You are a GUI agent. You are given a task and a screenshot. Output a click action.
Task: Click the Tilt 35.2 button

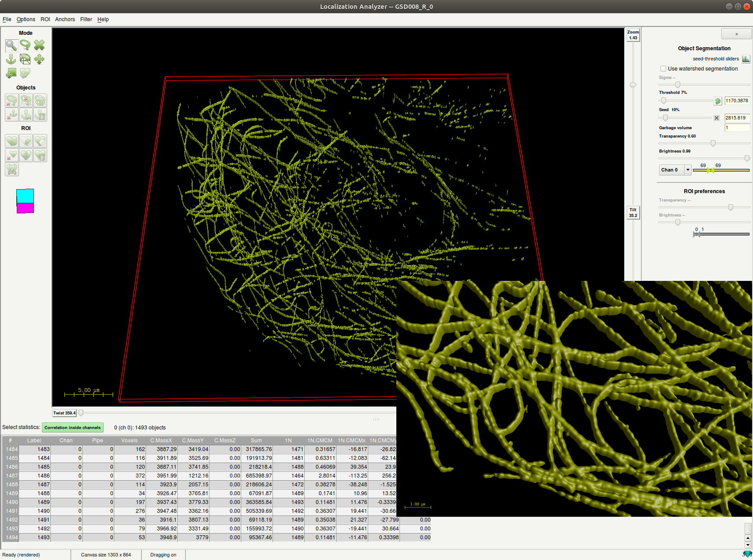(x=633, y=213)
